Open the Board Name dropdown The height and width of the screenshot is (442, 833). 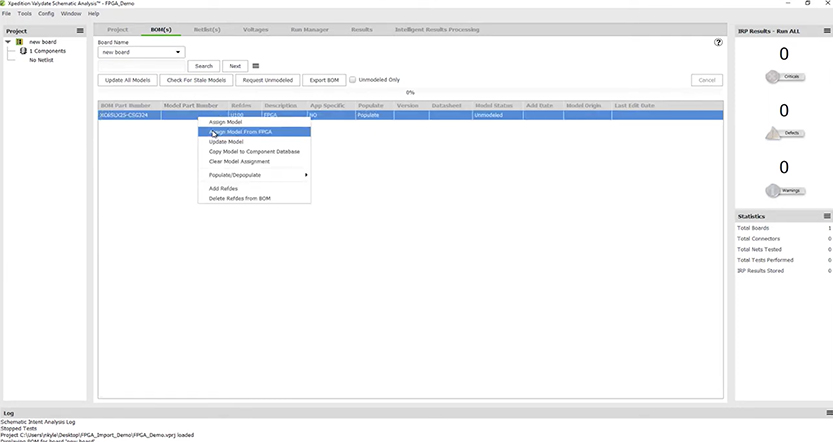pyautogui.click(x=141, y=52)
